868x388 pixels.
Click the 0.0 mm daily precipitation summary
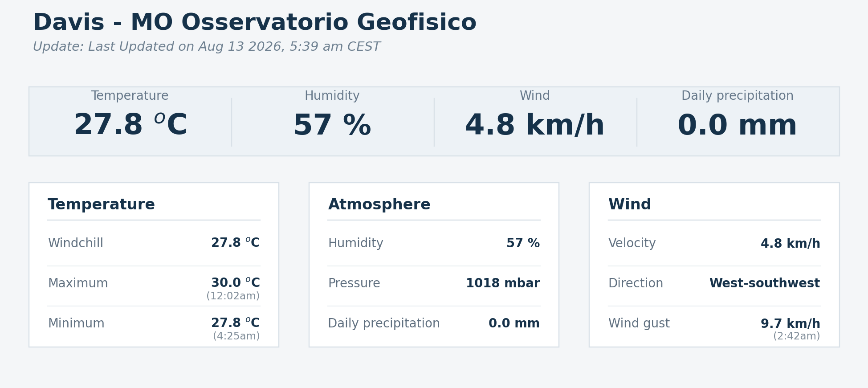(738, 125)
